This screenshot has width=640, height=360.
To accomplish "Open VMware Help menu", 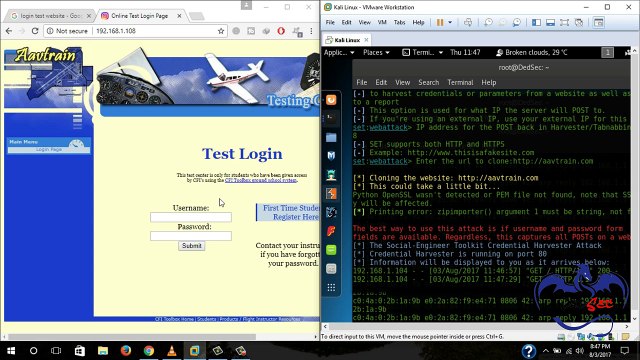I will [x=418, y=22].
